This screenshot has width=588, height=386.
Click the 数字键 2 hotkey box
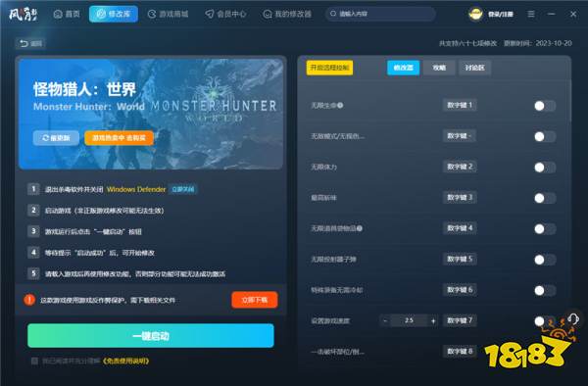click(460, 167)
